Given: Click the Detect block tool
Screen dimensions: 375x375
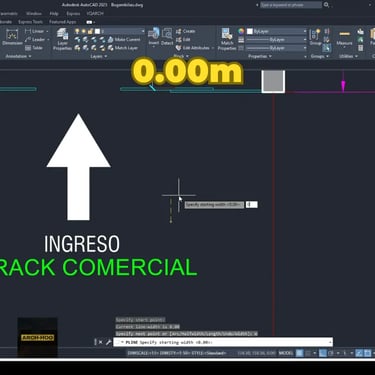Looking at the screenshot, I should click(x=167, y=36).
